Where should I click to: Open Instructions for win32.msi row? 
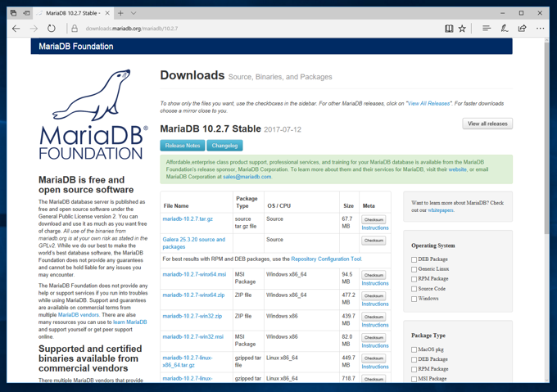click(x=375, y=345)
